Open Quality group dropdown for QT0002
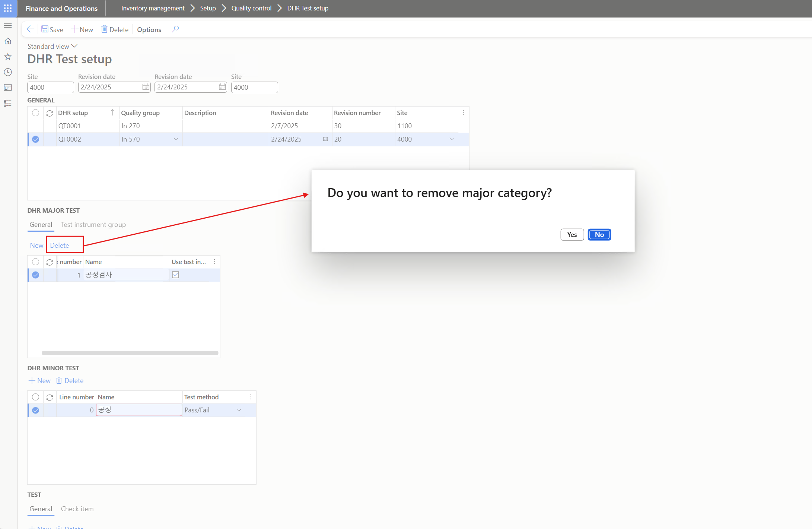This screenshot has width=812, height=529. click(176, 139)
